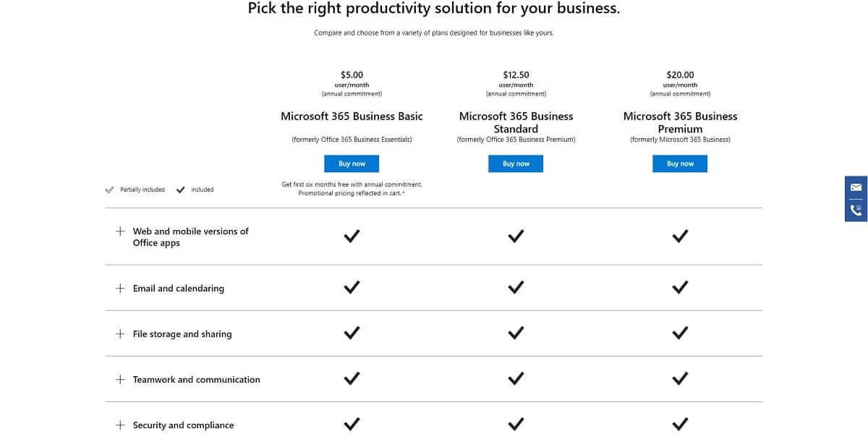Click the email contact icon on right sidebar
This screenshot has width=868, height=442.
[856, 188]
